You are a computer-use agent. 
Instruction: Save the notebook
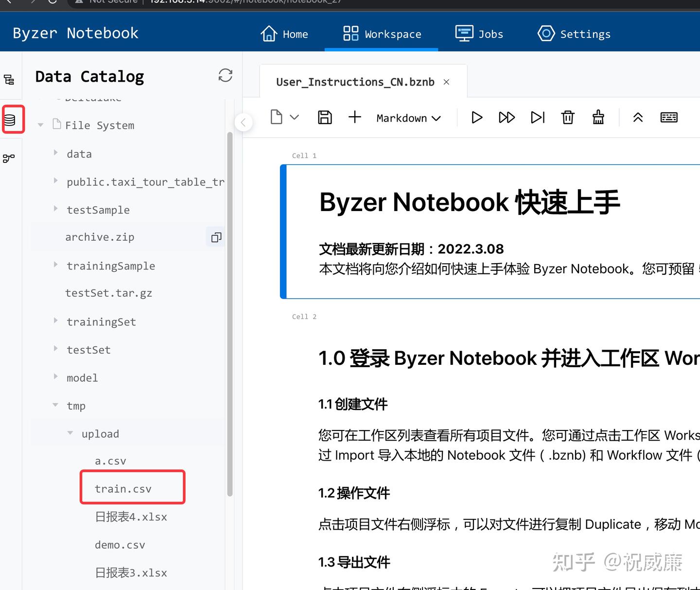pyautogui.click(x=325, y=117)
